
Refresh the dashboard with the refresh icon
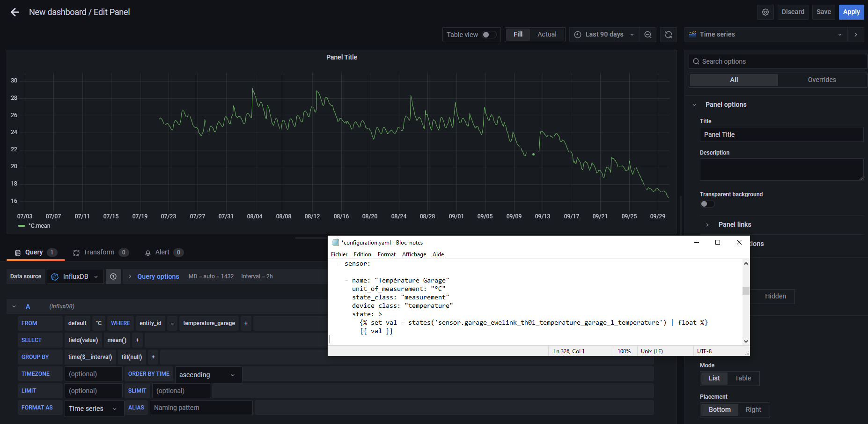tap(669, 35)
